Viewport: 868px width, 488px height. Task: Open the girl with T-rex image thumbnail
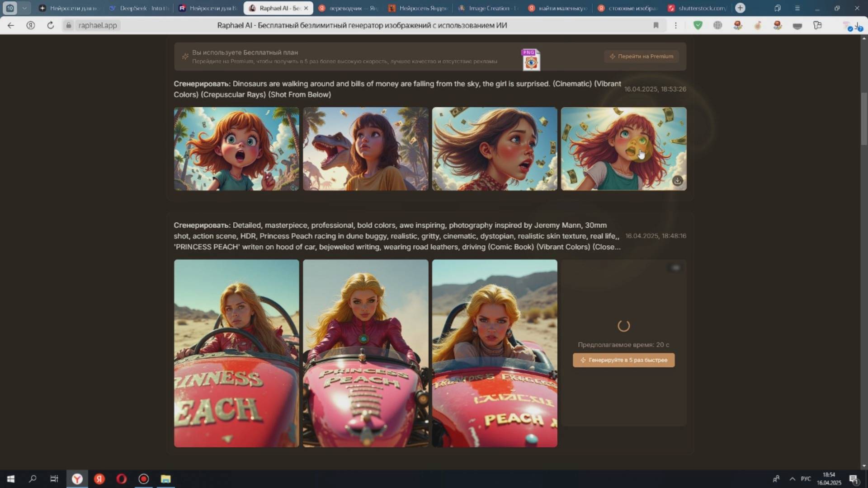click(365, 149)
